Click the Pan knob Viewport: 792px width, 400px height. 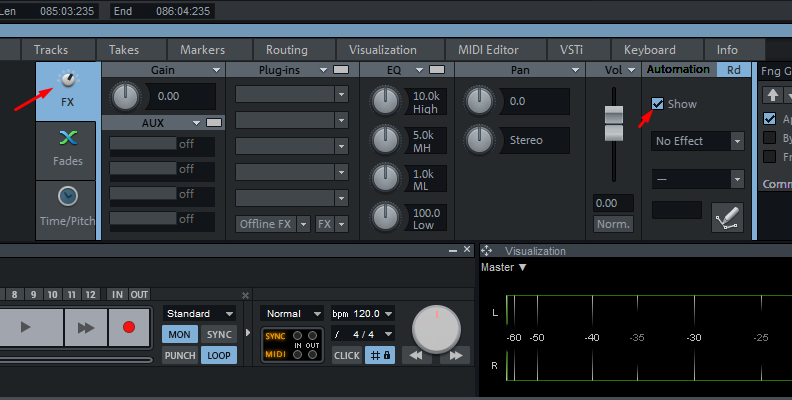479,101
